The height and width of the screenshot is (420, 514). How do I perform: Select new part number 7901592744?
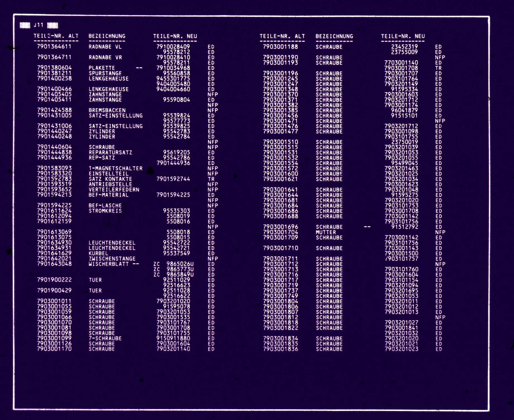[173, 179]
